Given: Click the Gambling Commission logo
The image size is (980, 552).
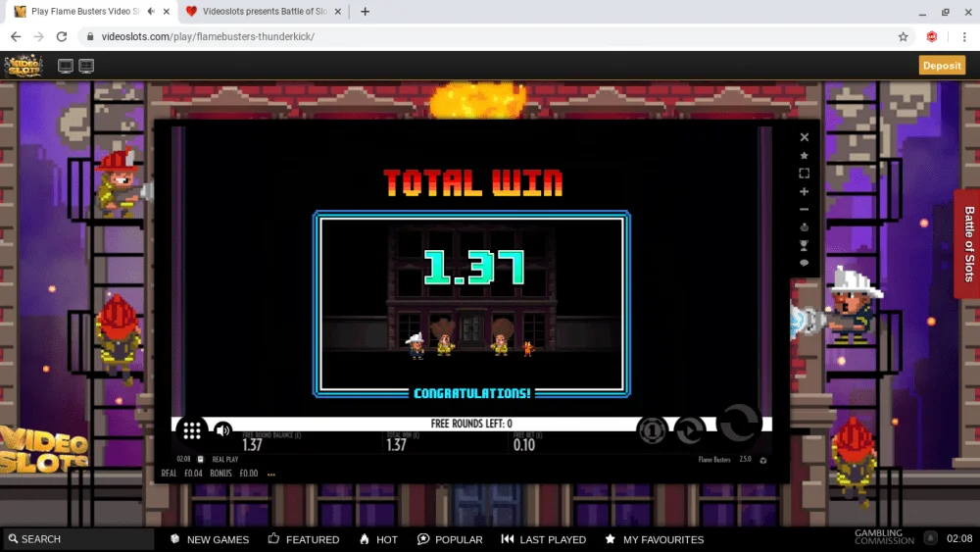Looking at the screenshot, I should [884, 537].
